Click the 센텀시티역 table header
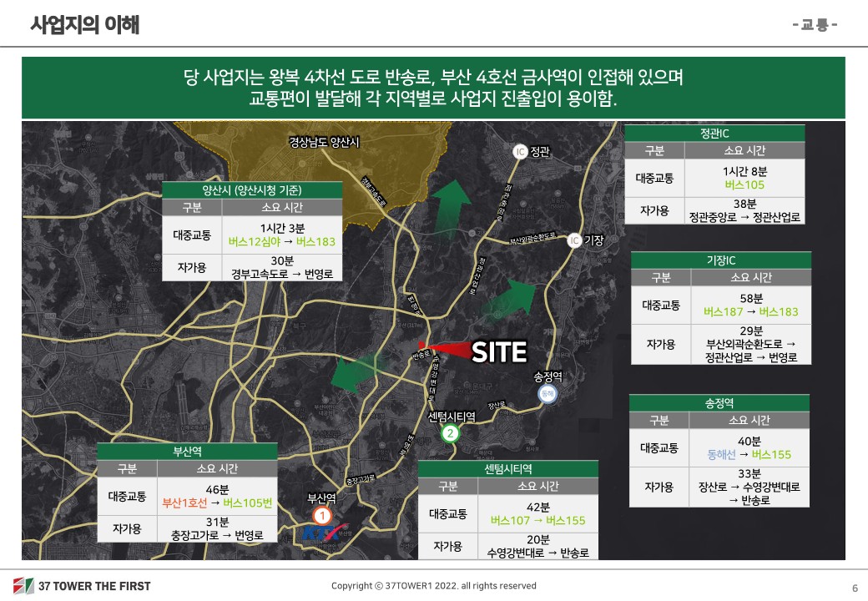This screenshot has width=868, height=601. 507,468
